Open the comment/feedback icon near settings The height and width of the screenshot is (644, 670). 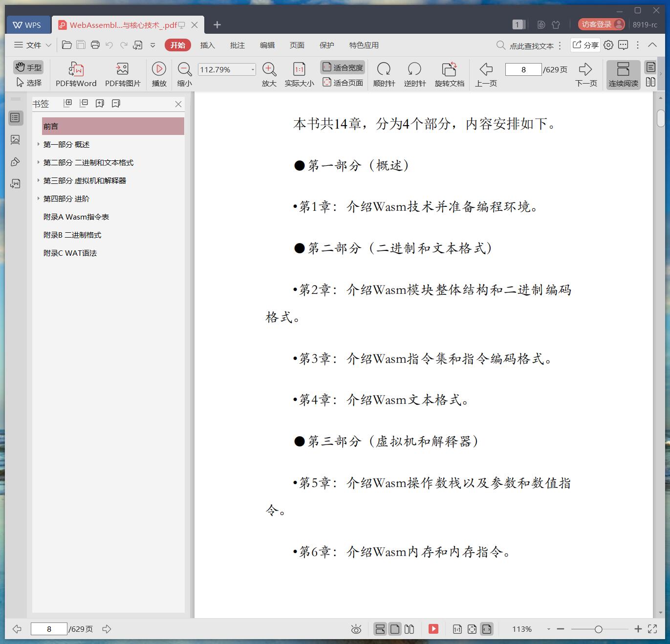pos(623,45)
